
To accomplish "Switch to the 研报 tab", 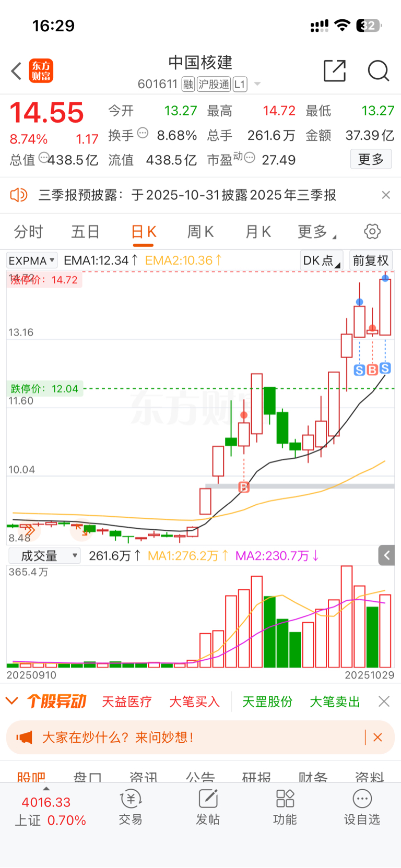I will tap(256, 777).
